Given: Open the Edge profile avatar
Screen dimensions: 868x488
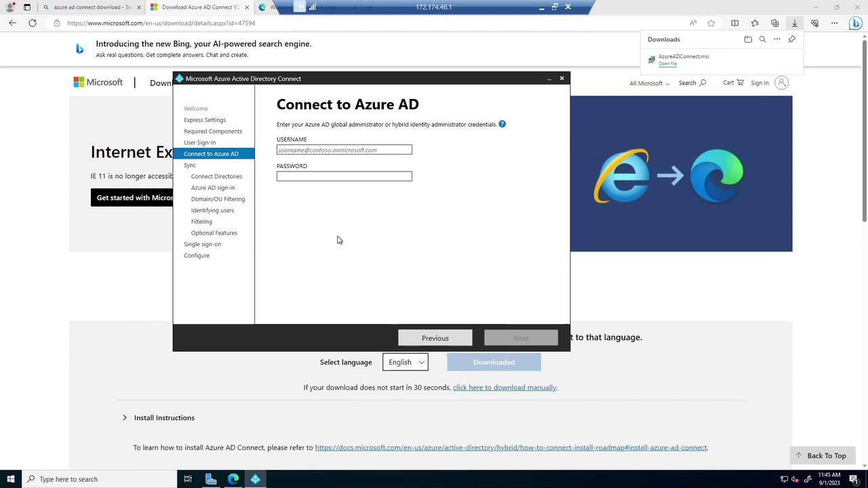Looking at the screenshot, I should (10, 7).
